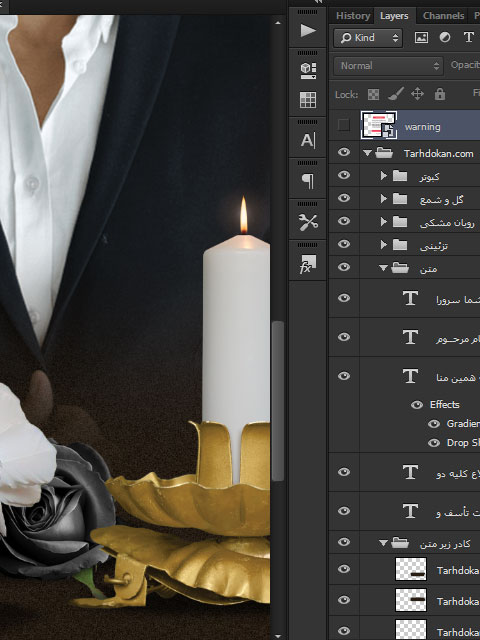Open the Normal blend mode dropdown
Viewport: 480px width, 640px height.
coord(388,66)
